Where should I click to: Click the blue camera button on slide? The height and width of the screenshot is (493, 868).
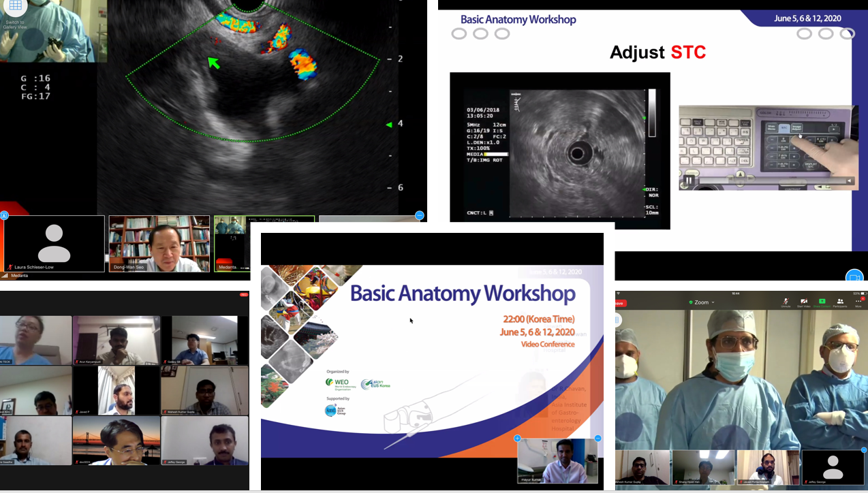(854, 276)
